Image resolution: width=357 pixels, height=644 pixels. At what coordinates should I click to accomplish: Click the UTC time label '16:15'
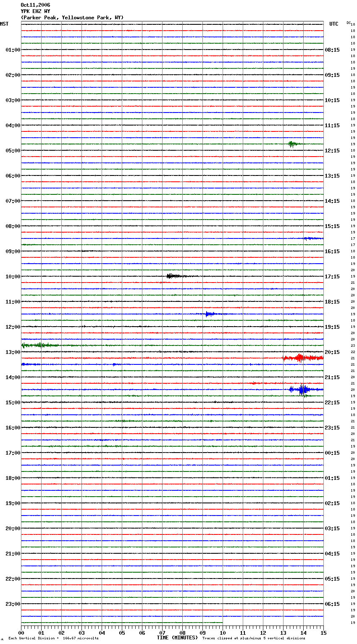click(x=332, y=251)
